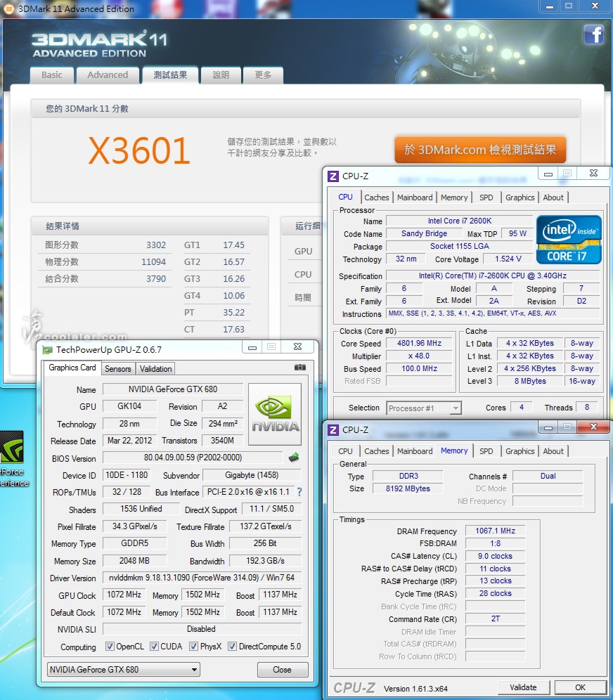Click the NVIDIA logo in GPU-Z
The width and height of the screenshot is (613, 700).
[x=275, y=414]
